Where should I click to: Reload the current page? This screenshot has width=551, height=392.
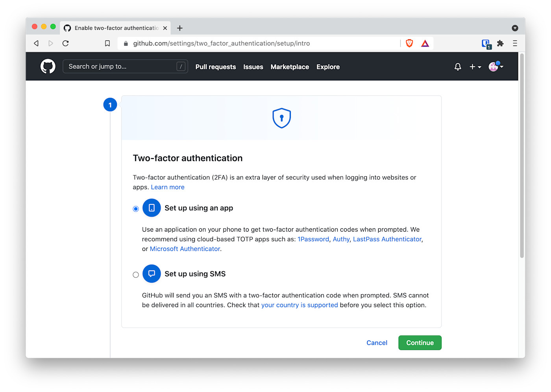[65, 43]
